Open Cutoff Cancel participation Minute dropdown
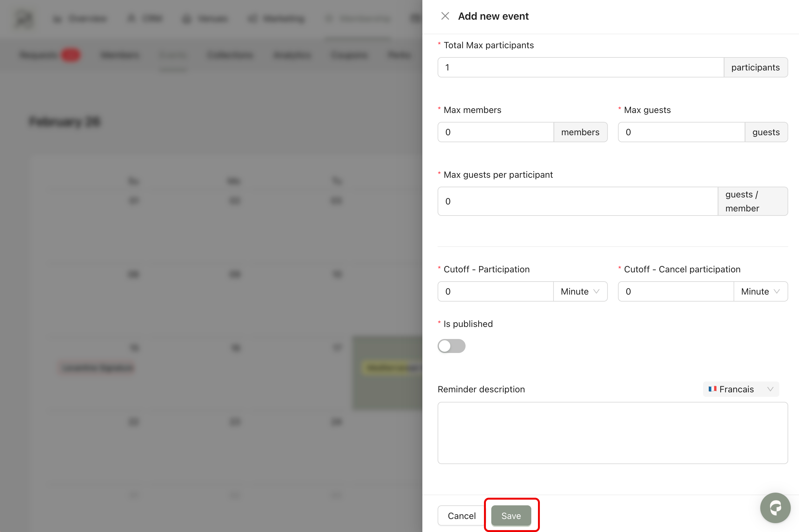Viewport: 799px width, 532px height. coord(760,291)
